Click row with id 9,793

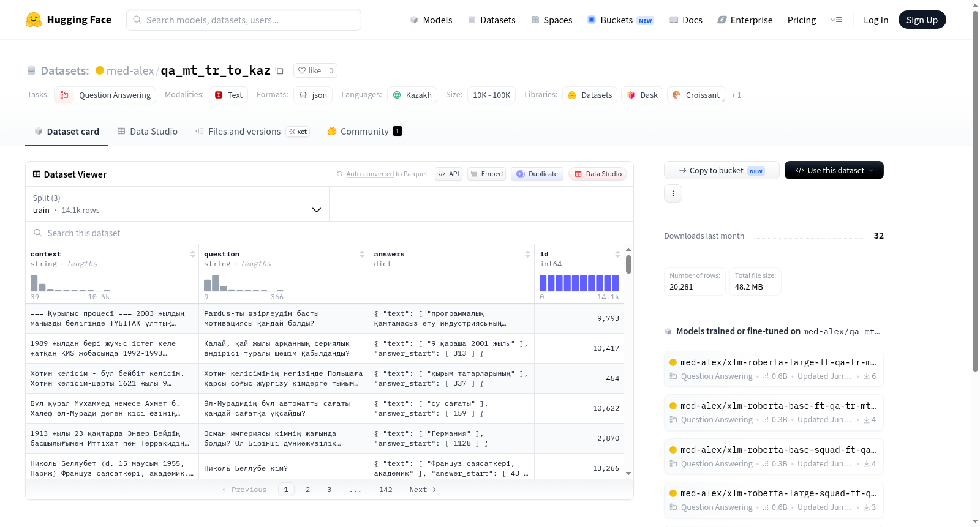click(325, 318)
